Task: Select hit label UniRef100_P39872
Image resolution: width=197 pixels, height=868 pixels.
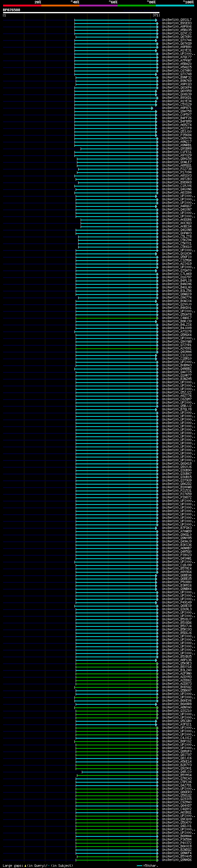Action: coord(176,497)
